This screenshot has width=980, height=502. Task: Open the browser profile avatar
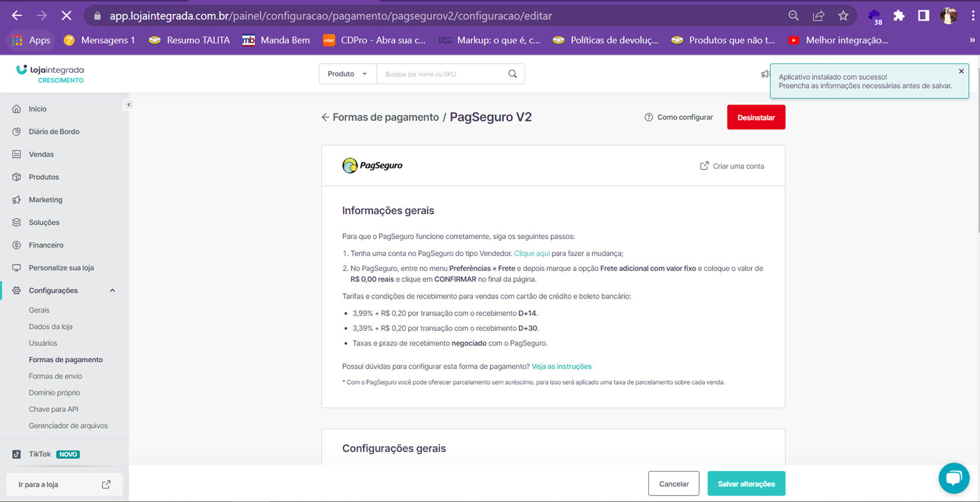pyautogui.click(x=948, y=16)
